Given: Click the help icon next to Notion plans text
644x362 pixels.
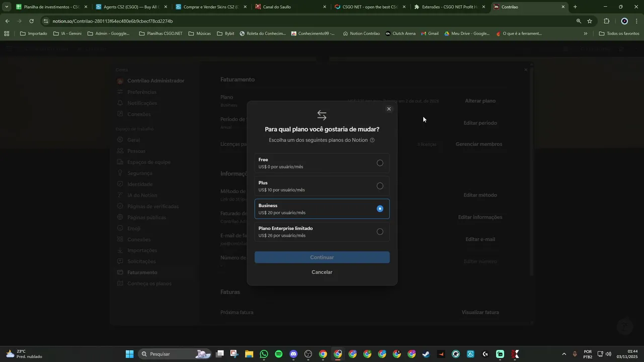Looking at the screenshot, I should tap(372, 140).
